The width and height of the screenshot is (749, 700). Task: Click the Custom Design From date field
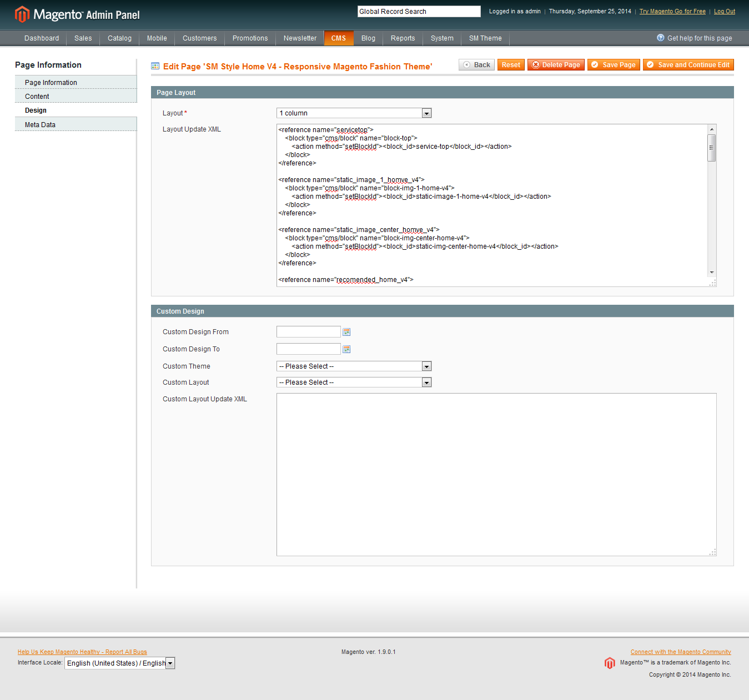pyautogui.click(x=309, y=332)
